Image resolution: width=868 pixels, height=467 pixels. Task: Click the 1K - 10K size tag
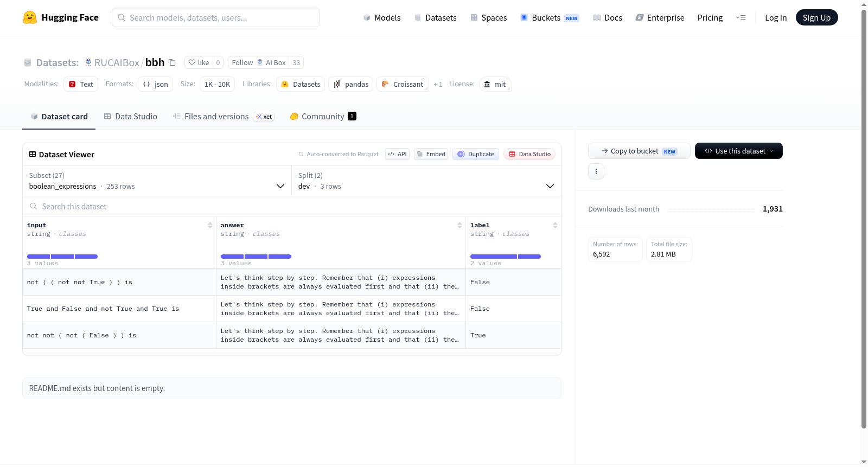pyautogui.click(x=217, y=84)
